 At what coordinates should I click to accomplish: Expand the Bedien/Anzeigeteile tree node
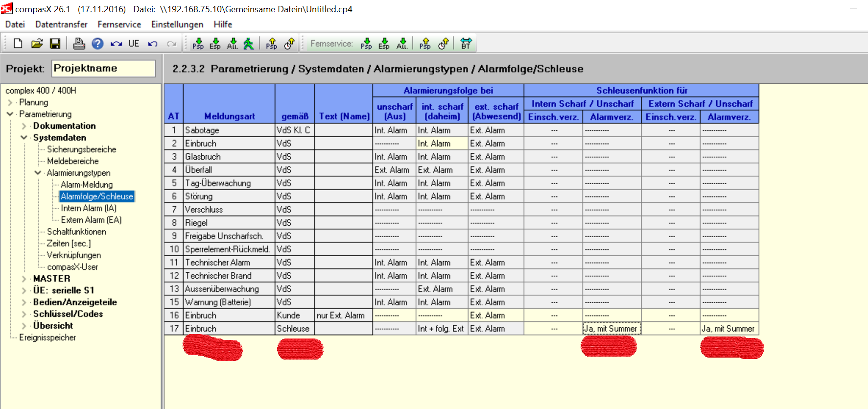[x=24, y=302]
